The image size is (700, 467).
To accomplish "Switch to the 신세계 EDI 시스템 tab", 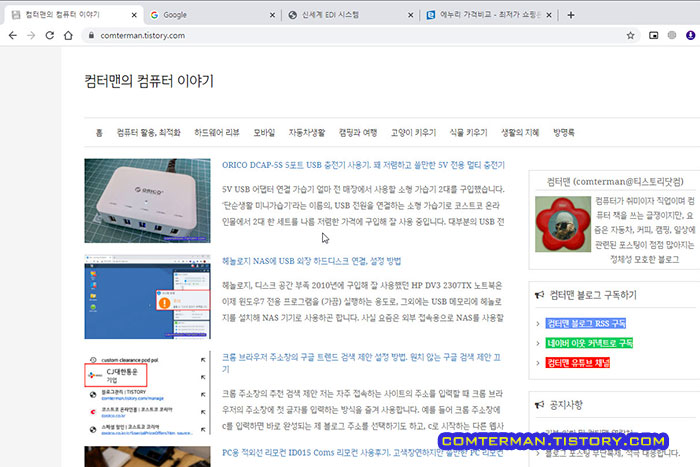I will pos(350,15).
